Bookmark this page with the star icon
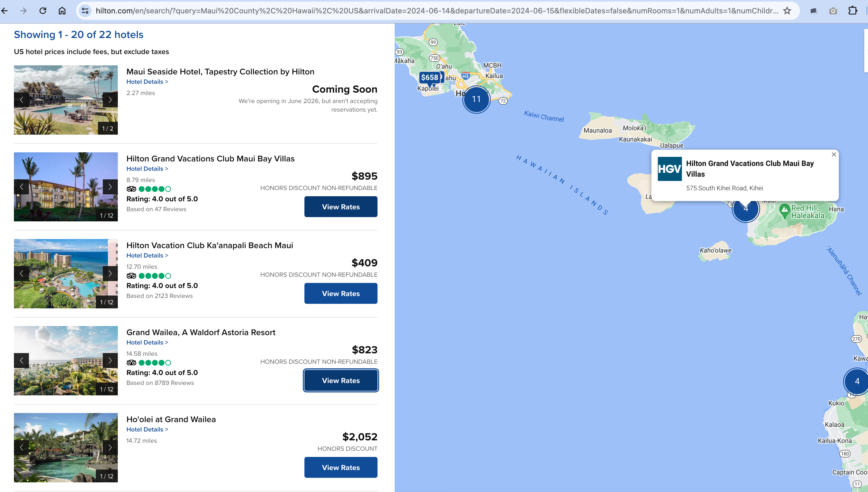 click(787, 11)
